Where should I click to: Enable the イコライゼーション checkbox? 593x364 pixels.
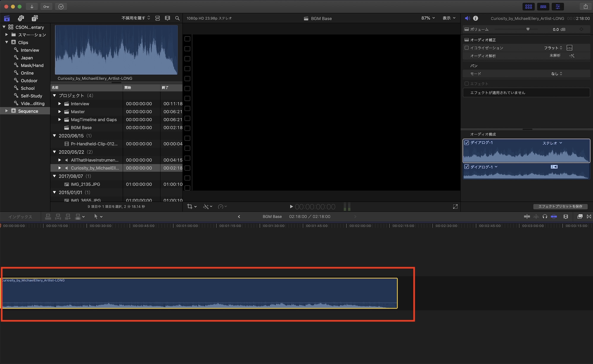pyautogui.click(x=467, y=48)
